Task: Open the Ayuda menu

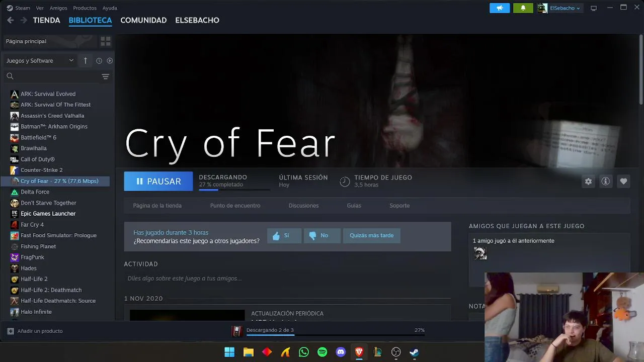Action: point(110,8)
